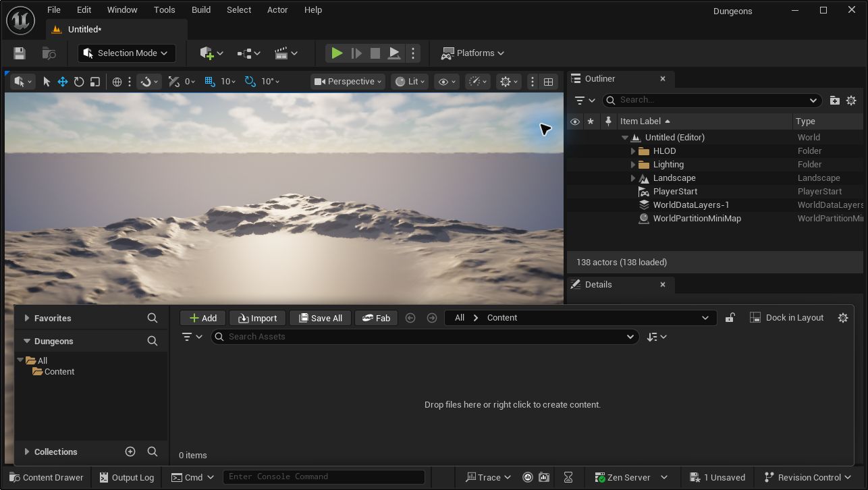Click the Add Collection plus icon

point(130,452)
